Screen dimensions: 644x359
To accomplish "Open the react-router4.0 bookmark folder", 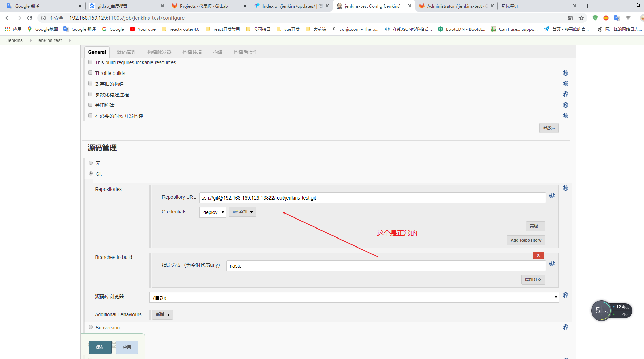I will click(x=181, y=29).
